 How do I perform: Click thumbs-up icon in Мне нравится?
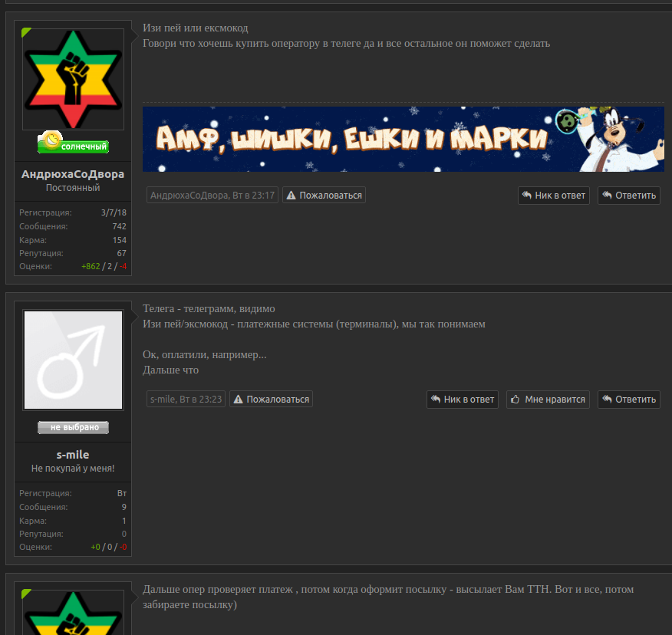click(516, 400)
